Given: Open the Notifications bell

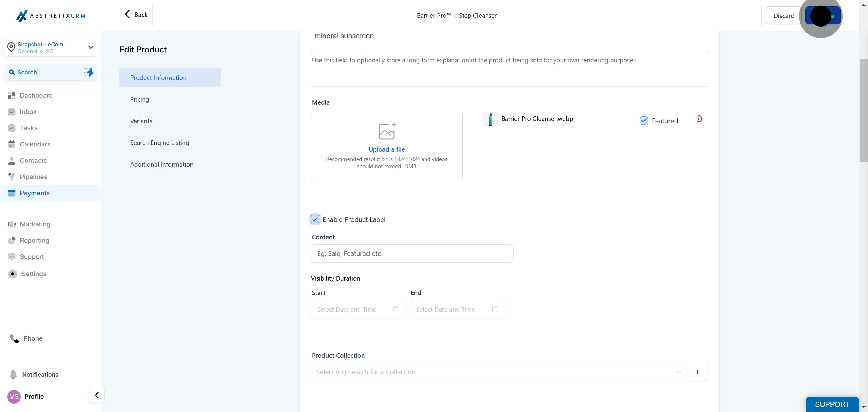Looking at the screenshot, I should pyautogui.click(x=13, y=375).
